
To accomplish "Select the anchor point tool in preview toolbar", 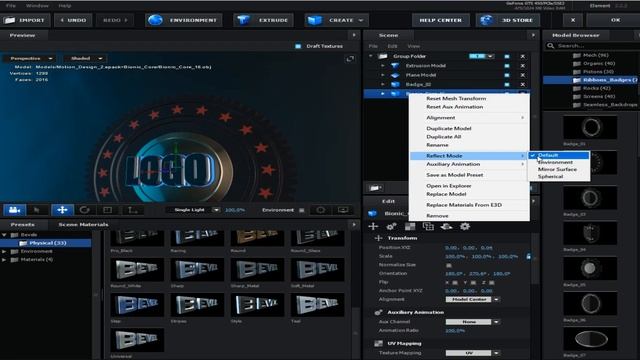I will pos(132,210).
